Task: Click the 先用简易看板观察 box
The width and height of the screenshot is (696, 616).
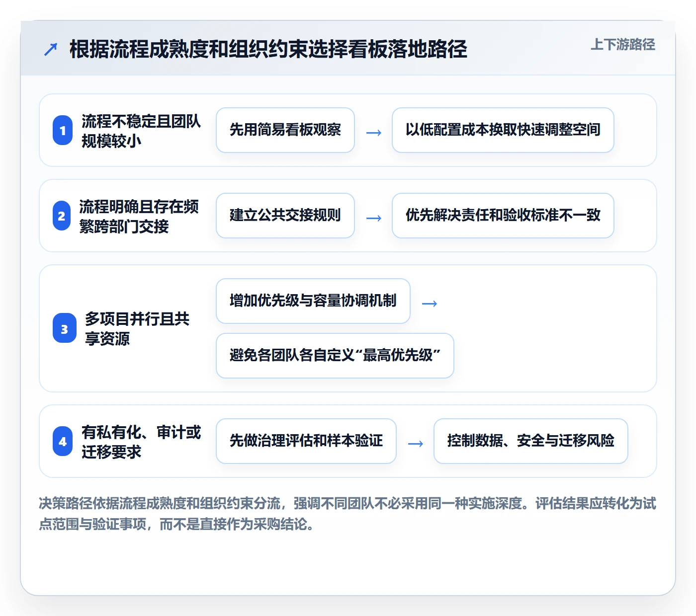Action: click(x=285, y=130)
